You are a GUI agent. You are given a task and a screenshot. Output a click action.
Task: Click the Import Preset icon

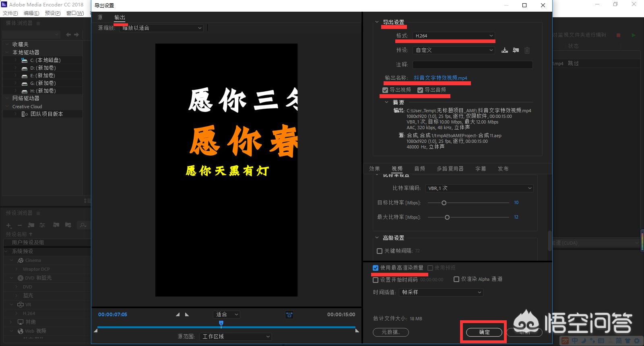tap(516, 50)
